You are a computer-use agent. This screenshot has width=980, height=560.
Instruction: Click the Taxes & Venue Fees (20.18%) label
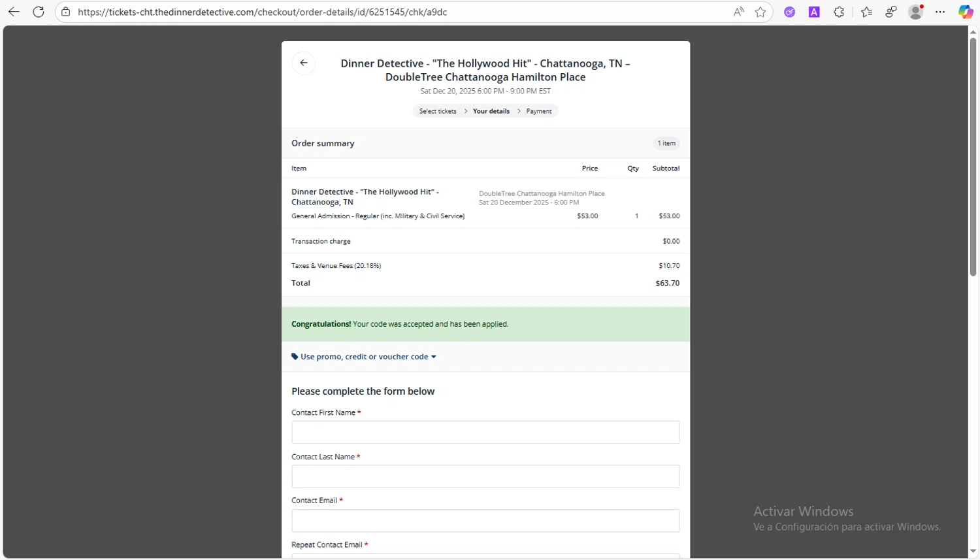click(x=336, y=266)
